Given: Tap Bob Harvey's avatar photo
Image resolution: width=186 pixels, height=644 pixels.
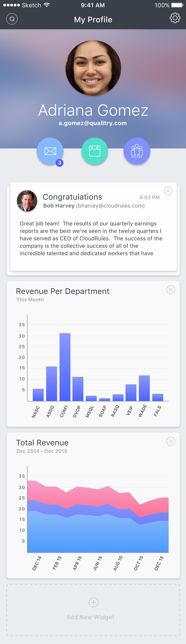Looking at the screenshot, I should (27, 201).
